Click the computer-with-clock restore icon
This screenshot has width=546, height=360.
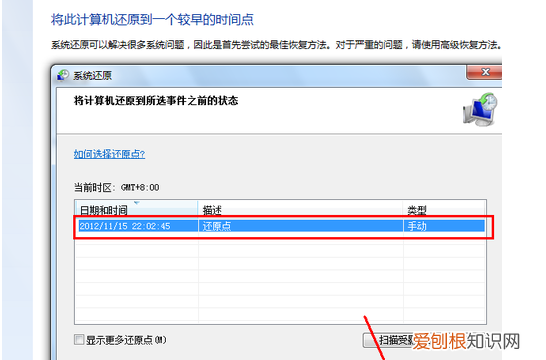click(x=480, y=110)
